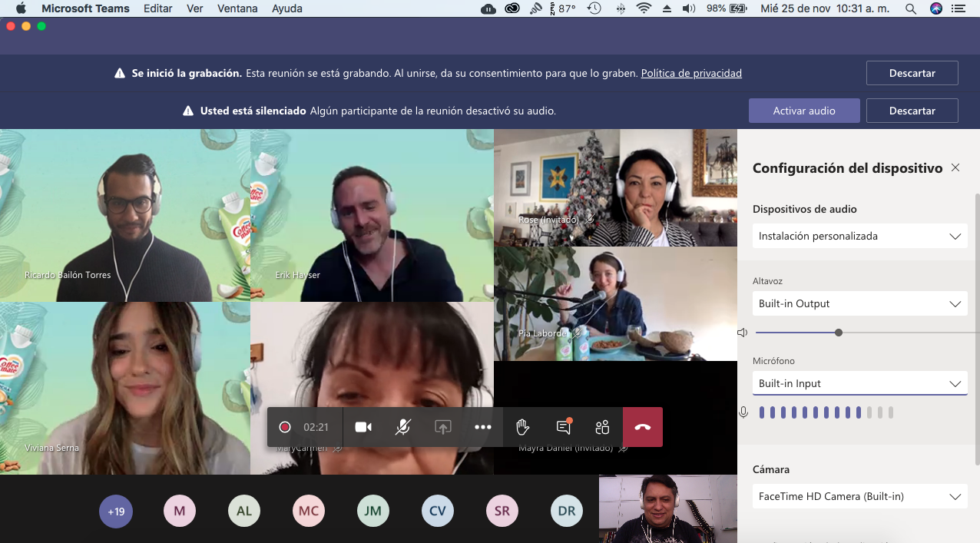Open the Editar menu
This screenshot has height=543, width=980.
[157, 8]
